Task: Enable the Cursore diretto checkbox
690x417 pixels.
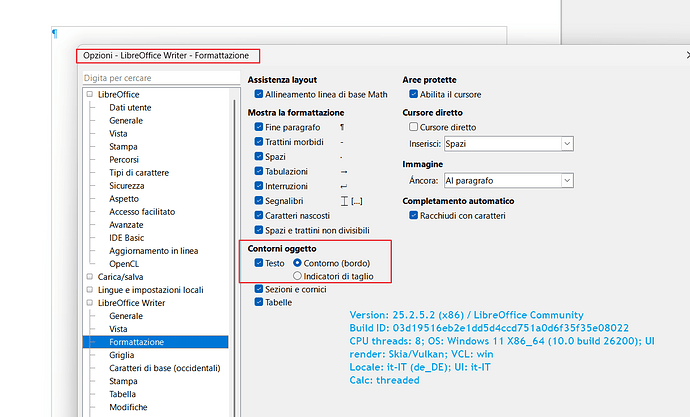Action: (x=414, y=128)
